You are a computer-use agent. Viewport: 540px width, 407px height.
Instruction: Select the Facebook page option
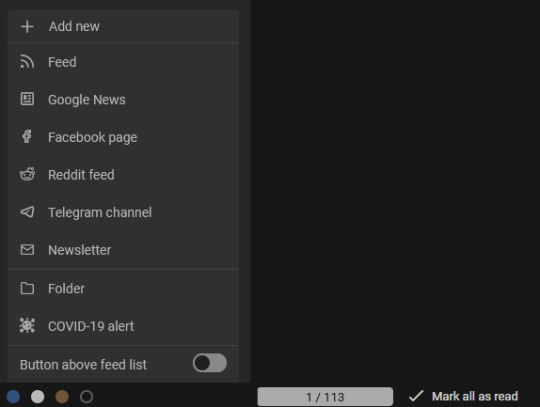[123, 137]
